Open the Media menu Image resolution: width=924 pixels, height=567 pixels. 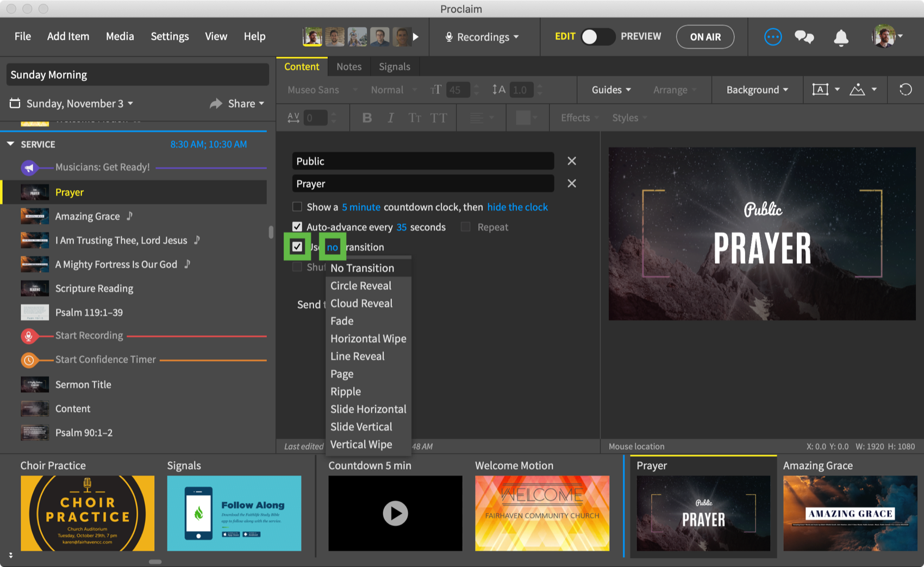point(120,36)
